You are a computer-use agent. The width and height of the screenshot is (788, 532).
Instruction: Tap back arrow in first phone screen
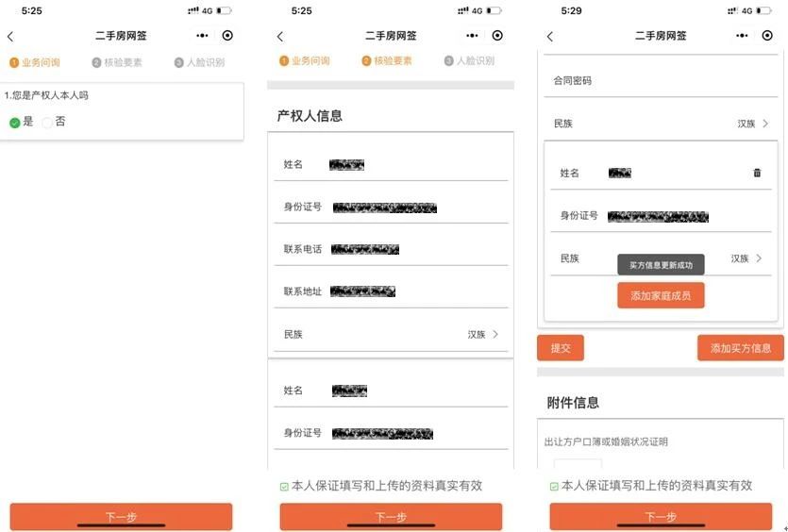pos(10,36)
